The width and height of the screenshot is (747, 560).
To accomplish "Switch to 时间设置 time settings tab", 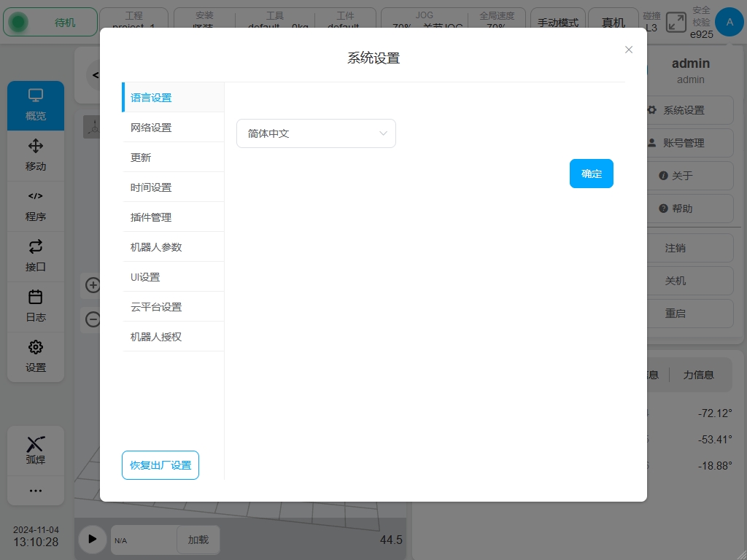I will click(x=151, y=187).
